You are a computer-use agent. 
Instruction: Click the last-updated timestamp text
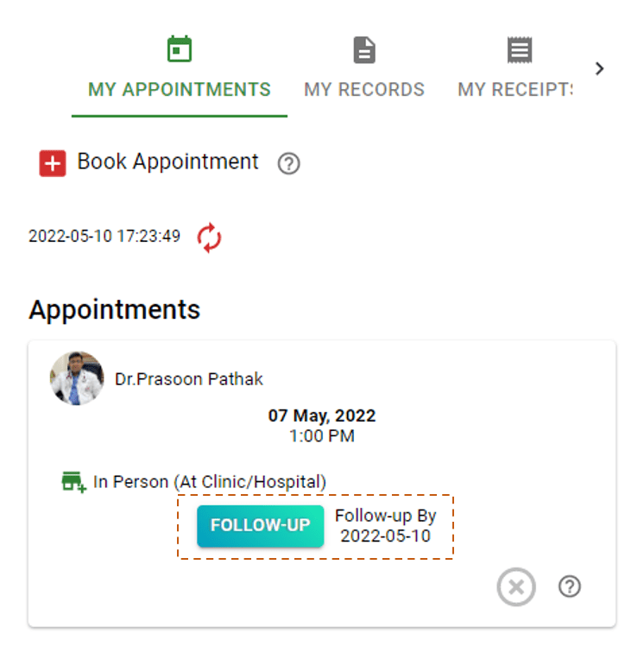pos(104,236)
